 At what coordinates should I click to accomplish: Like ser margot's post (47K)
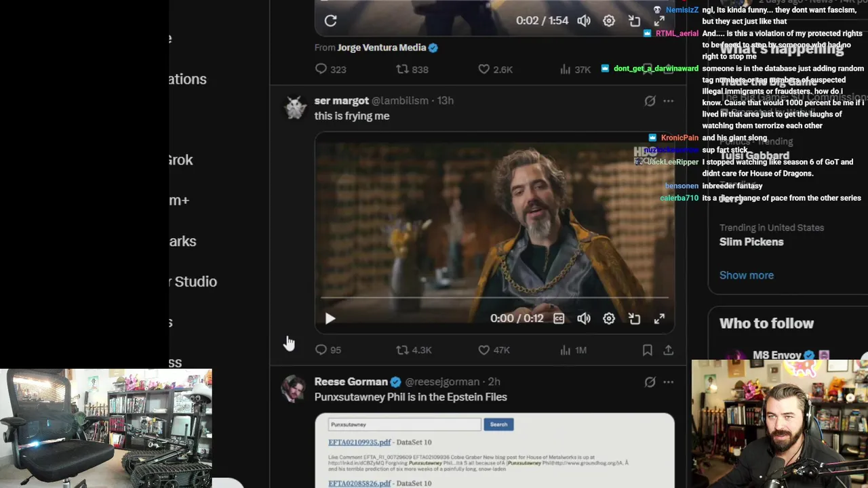click(x=494, y=350)
